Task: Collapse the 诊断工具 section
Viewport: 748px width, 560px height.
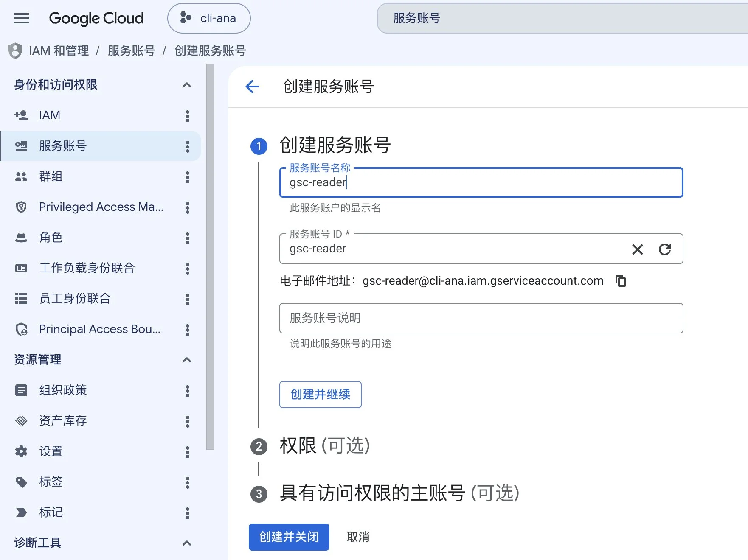Action: (x=186, y=543)
